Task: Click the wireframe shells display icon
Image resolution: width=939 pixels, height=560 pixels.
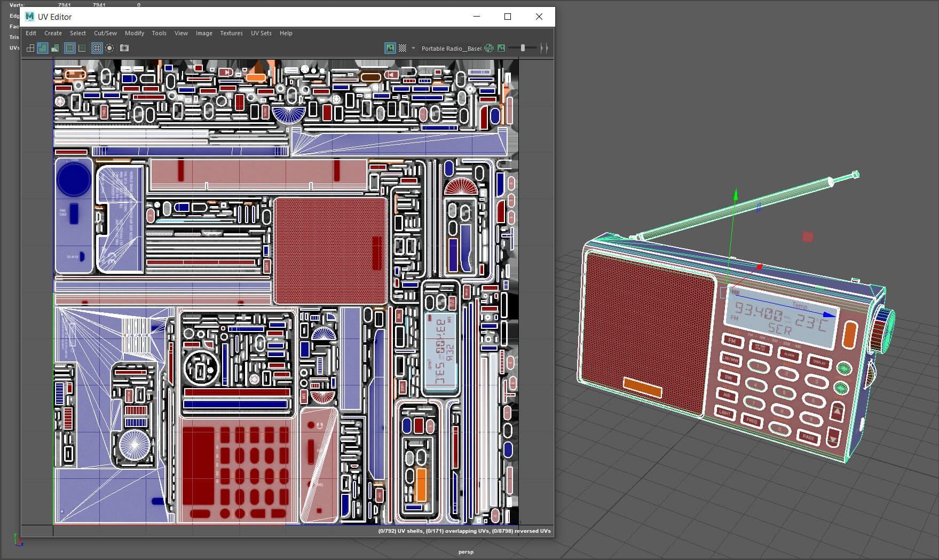Action: 30,48
